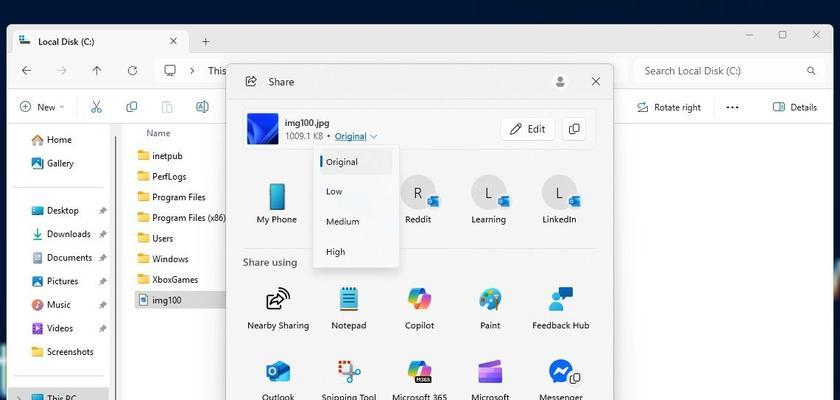Add a new Explorer tab

point(205,41)
